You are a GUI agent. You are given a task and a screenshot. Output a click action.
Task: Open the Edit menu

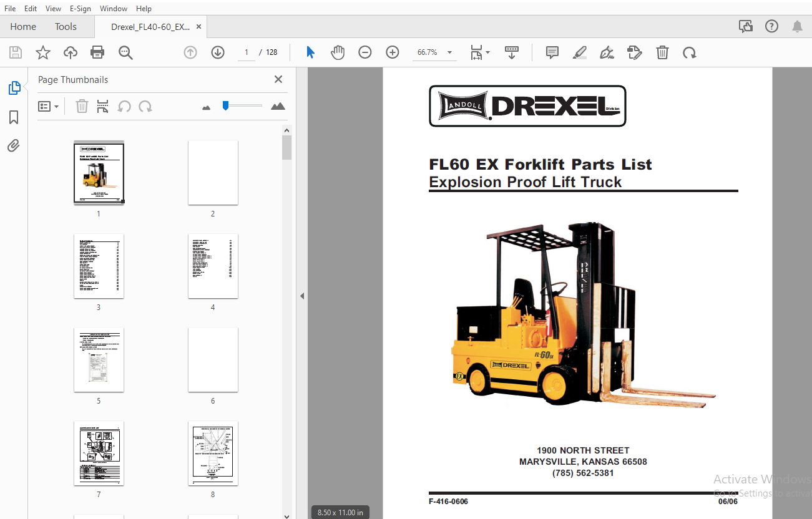coord(31,8)
